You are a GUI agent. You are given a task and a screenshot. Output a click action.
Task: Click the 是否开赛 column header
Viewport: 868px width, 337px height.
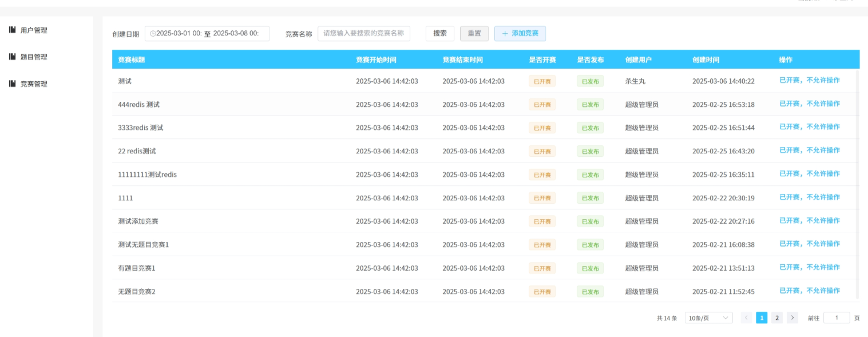click(542, 60)
